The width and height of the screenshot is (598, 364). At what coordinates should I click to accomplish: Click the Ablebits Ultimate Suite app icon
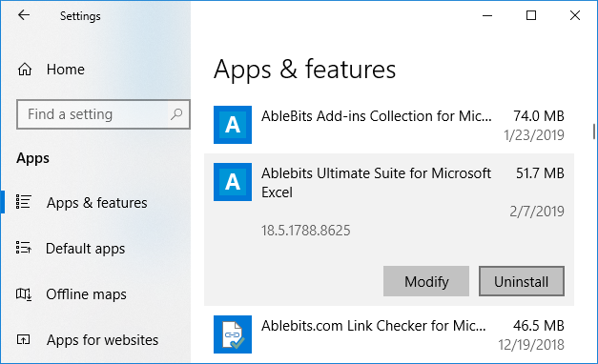click(233, 182)
